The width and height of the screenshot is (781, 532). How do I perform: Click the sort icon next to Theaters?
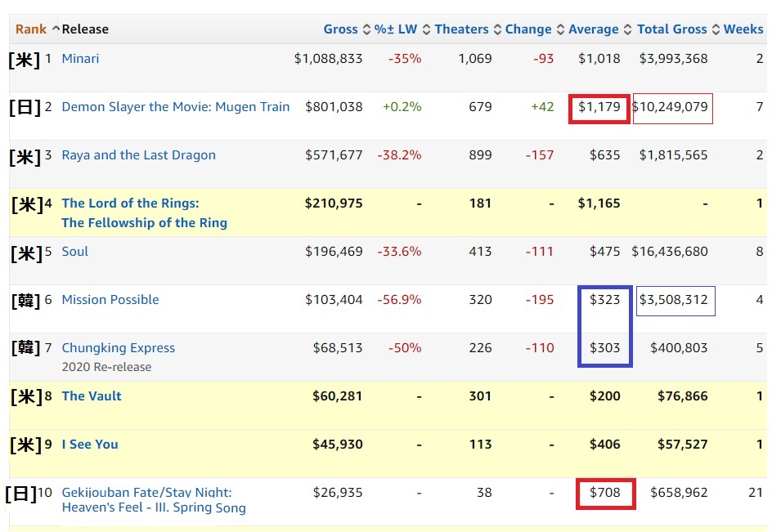497,29
